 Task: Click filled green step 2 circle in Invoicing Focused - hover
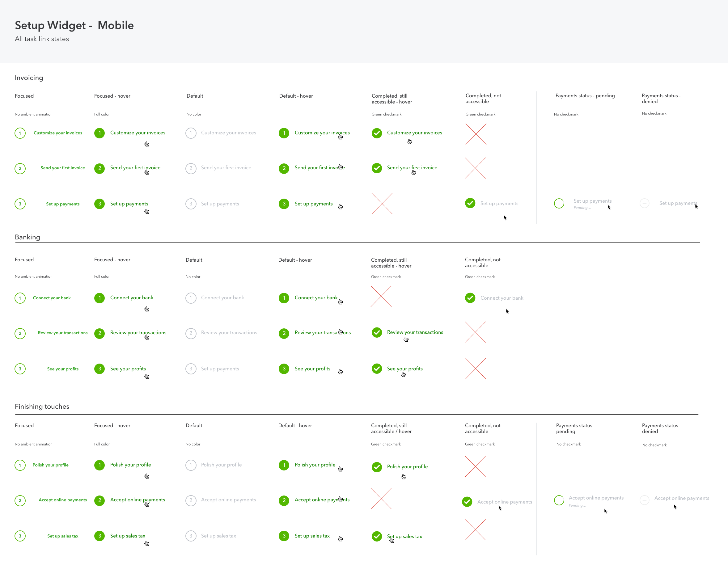pyautogui.click(x=99, y=168)
